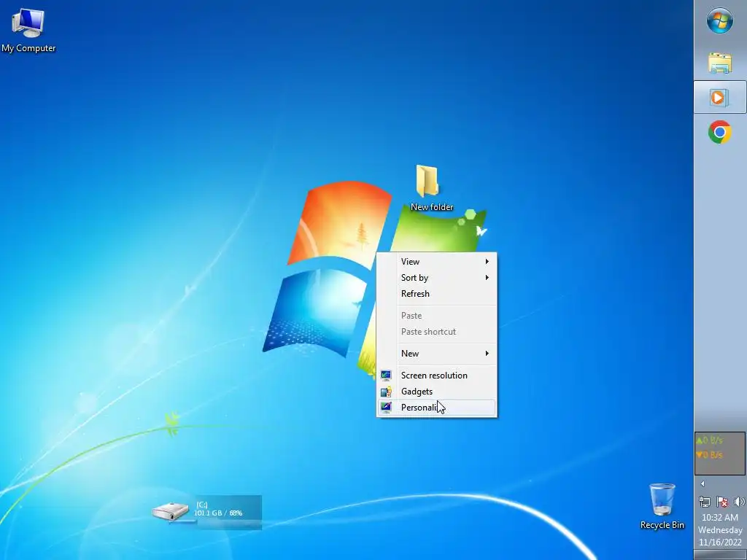The height and width of the screenshot is (560, 747).
Task: Click the 11/16/2022 date text
Action: click(720, 542)
